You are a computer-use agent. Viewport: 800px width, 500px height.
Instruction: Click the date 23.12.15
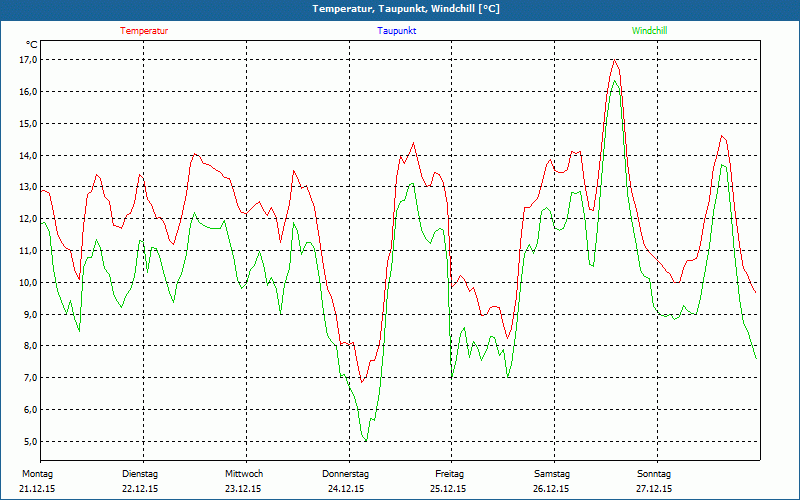pos(243,489)
